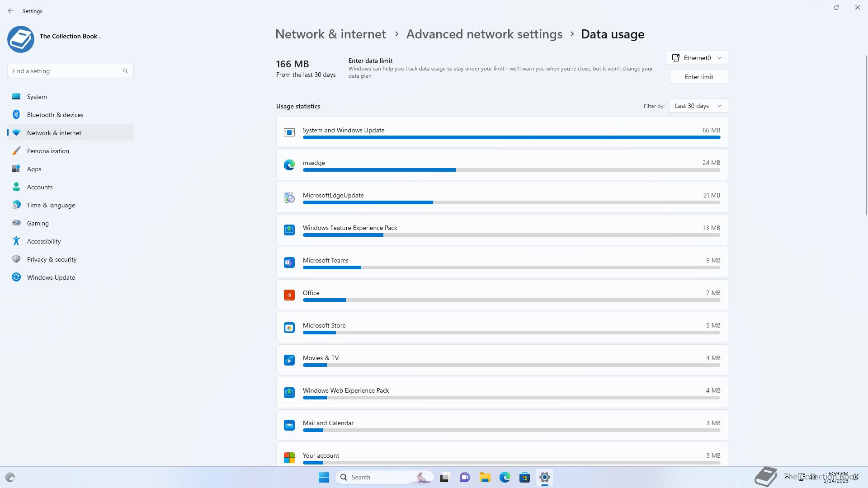This screenshot has height=488, width=868.
Task: Select Bluetooth & devices in the sidebar
Action: coord(71,115)
